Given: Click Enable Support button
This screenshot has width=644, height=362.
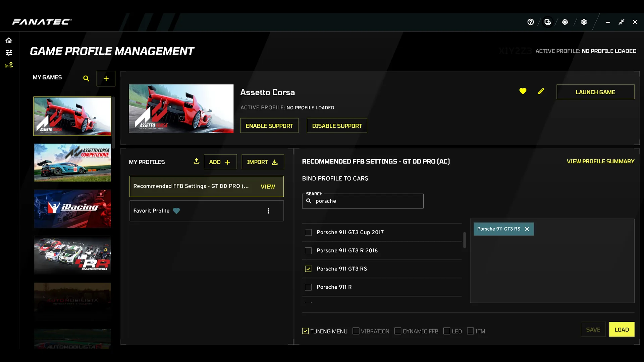Looking at the screenshot, I should 269,126.
